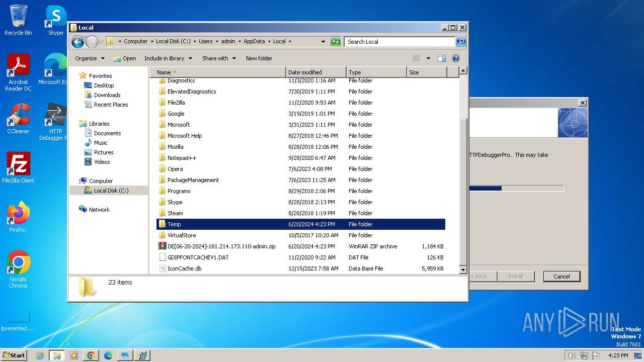Click the Forward arrow in Explorer
The height and width of the screenshot is (362, 644).
(92, 42)
